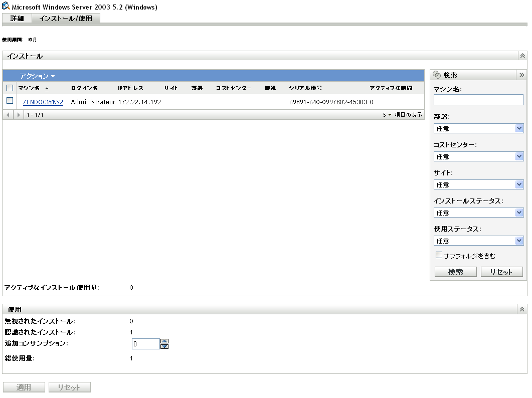
Task: Open the インストールステータス dropdown
Action: (x=478, y=213)
